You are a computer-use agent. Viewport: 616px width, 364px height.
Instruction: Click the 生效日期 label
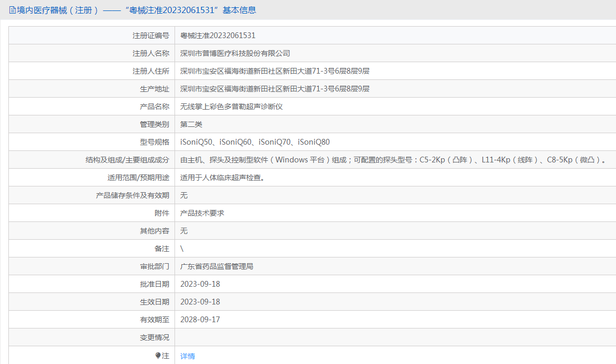155,302
